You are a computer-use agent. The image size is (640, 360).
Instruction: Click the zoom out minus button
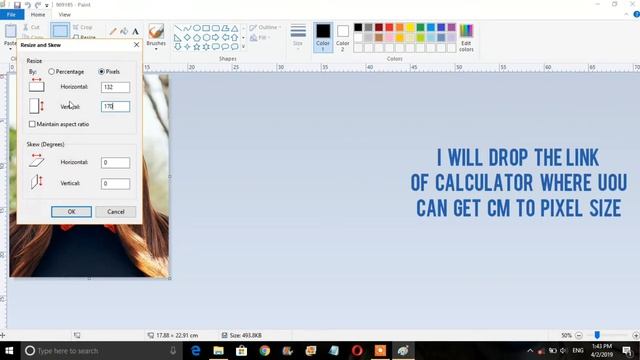[x=578, y=335]
